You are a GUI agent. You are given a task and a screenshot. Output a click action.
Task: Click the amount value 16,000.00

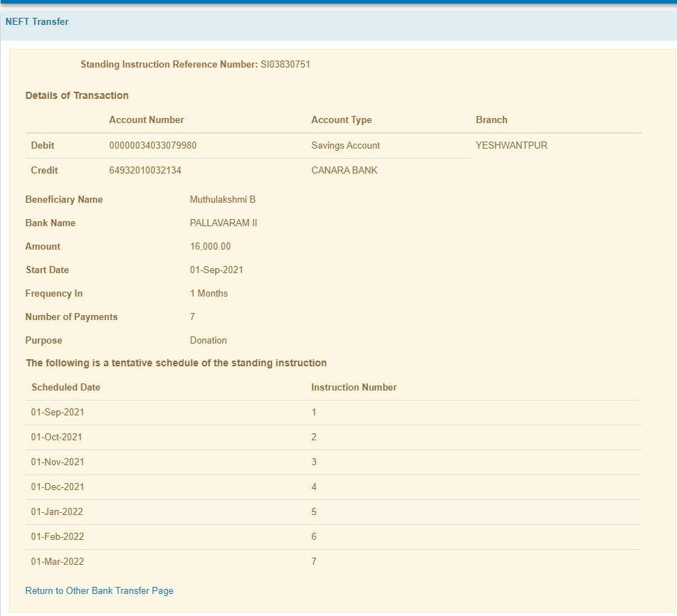point(210,247)
